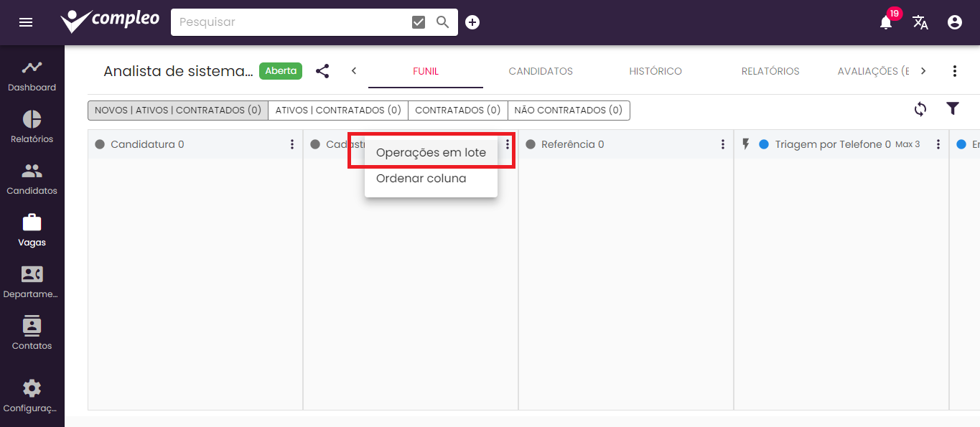Select Operações em lote in the menu
Viewport: 980px width, 427px height.
pos(431,152)
